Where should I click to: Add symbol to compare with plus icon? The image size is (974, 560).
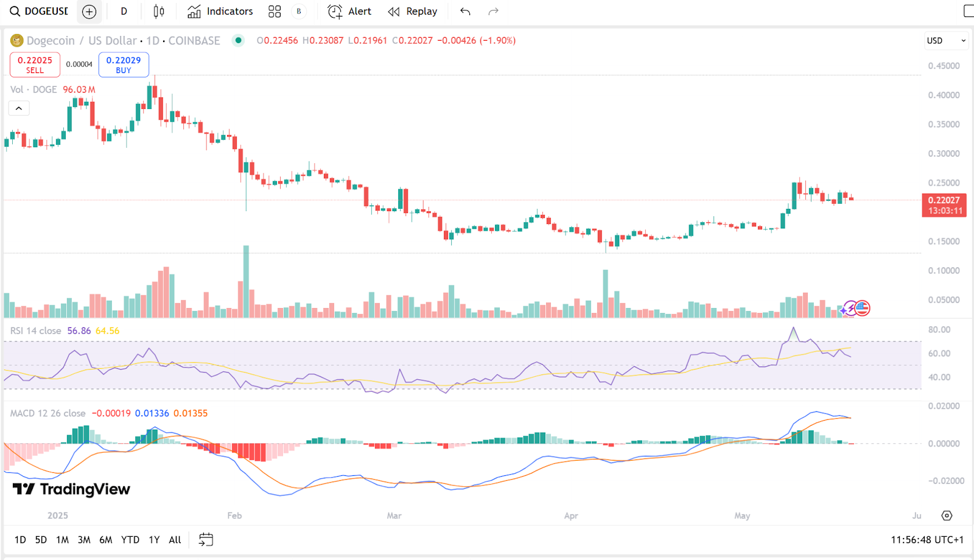[x=89, y=12]
